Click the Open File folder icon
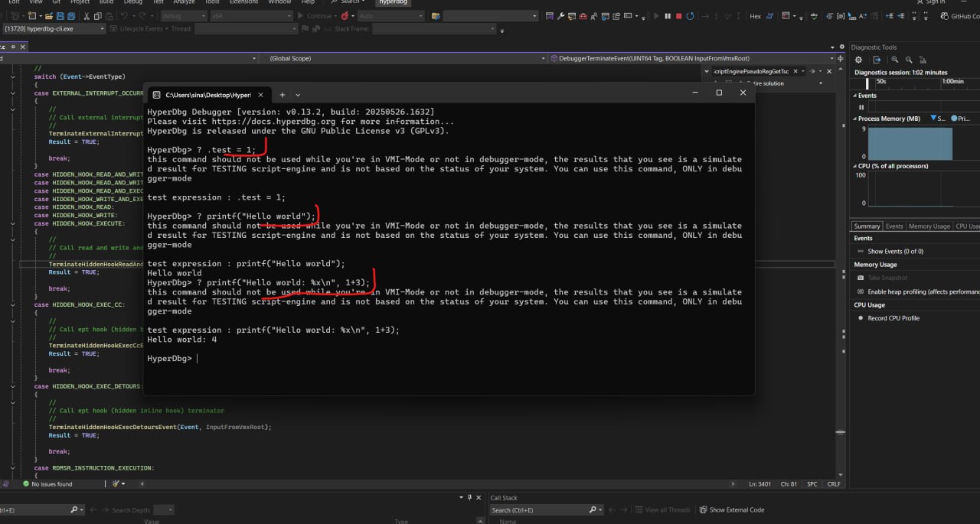This screenshot has width=980, height=524. 50,16
